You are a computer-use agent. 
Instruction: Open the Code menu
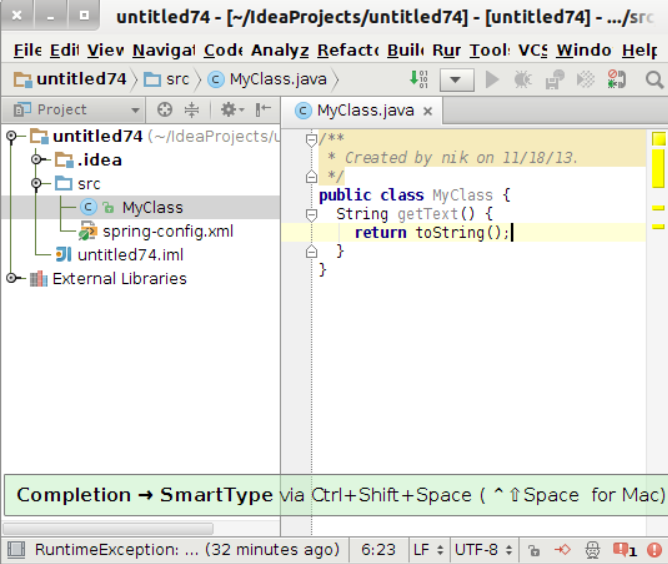(x=223, y=50)
